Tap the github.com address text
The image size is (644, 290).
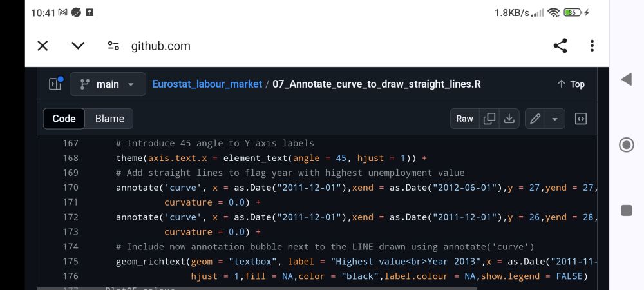[x=161, y=46]
